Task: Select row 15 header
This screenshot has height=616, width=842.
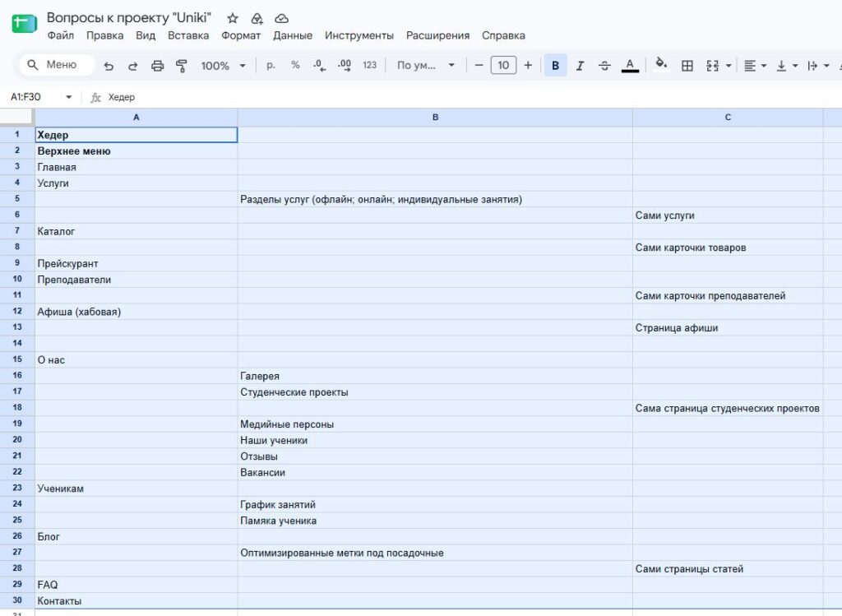Action: 17,359
